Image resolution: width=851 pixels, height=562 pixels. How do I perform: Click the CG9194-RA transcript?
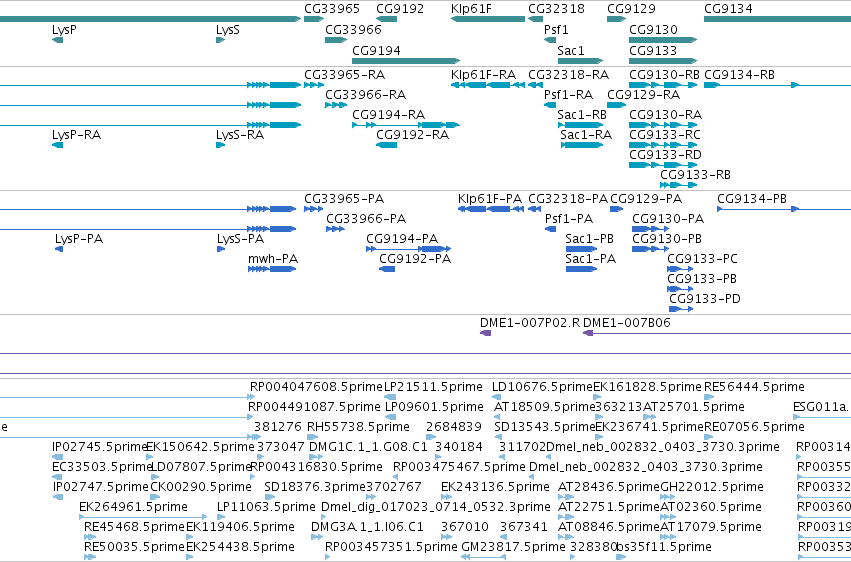click(406, 125)
